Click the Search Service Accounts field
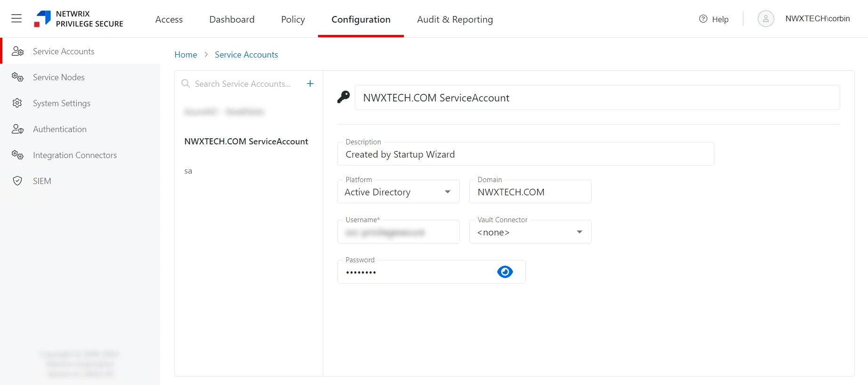Viewport: 868px width, 385px height. coord(243,84)
